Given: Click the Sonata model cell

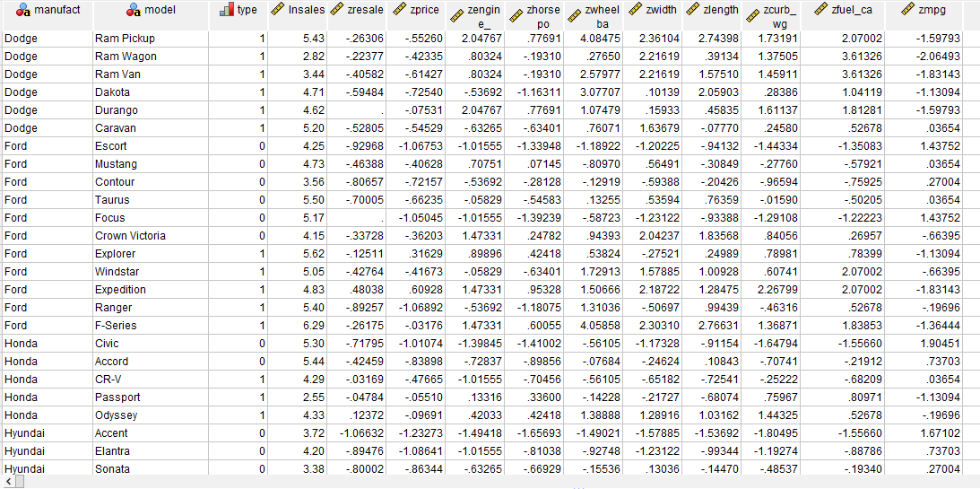Looking at the screenshot, I should (x=150, y=468).
